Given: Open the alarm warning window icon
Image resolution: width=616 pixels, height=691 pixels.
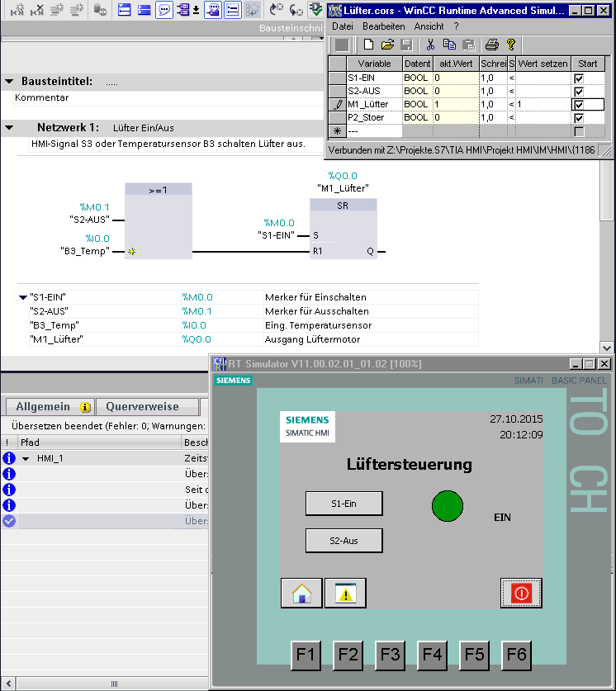Looking at the screenshot, I should click(345, 593).
